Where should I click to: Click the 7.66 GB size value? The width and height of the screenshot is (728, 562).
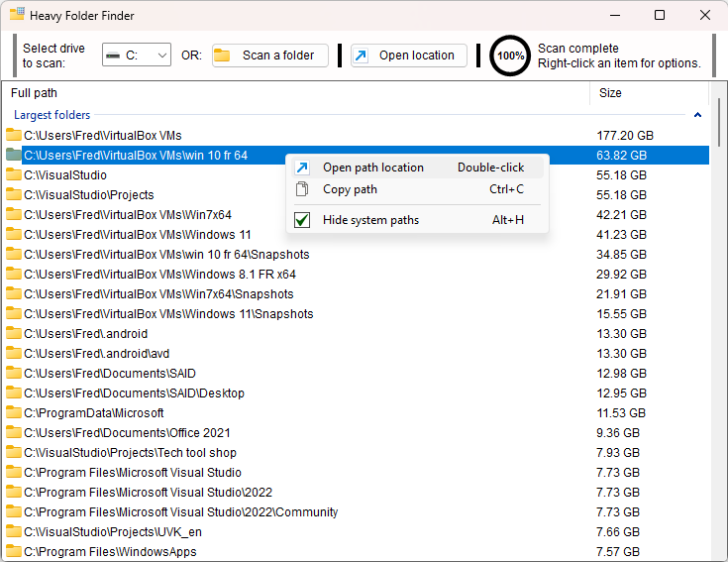[x=618, y=532]
